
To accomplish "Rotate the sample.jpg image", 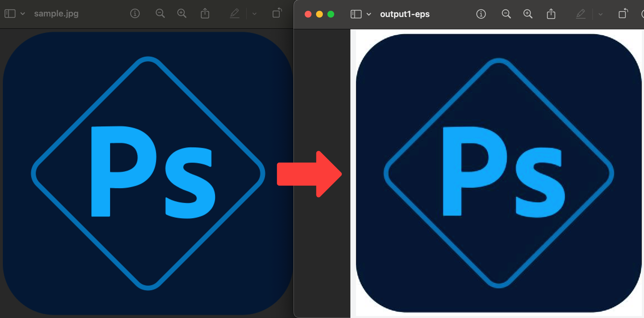I will coord(277,13).
